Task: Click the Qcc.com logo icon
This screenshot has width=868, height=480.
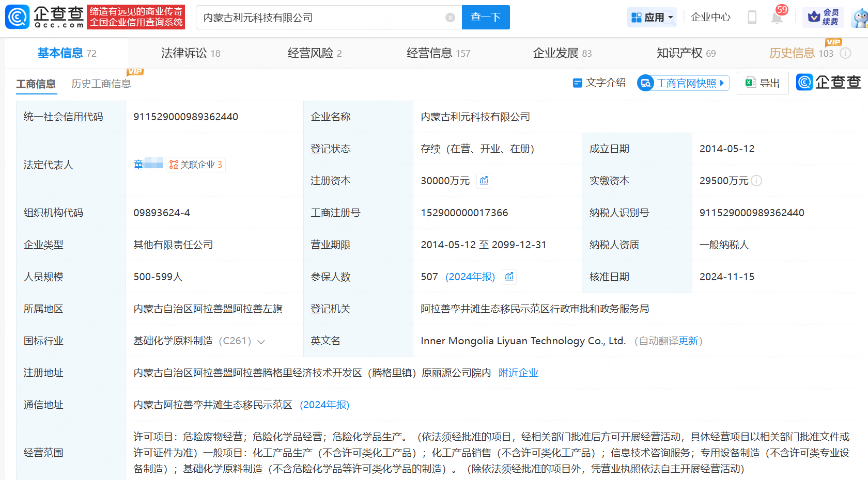Action: pyautogui.click(x=18, y=17)
